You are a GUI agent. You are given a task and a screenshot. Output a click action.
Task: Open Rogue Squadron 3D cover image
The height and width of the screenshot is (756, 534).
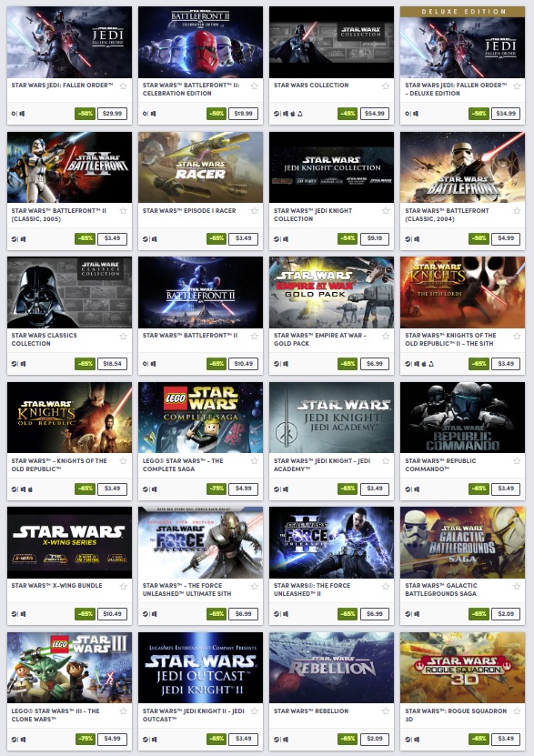pyautogui.click(x=463, y=667)
